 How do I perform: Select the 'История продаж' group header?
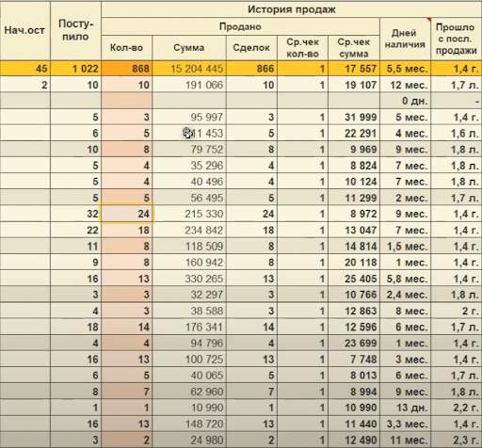click(292, 9)
